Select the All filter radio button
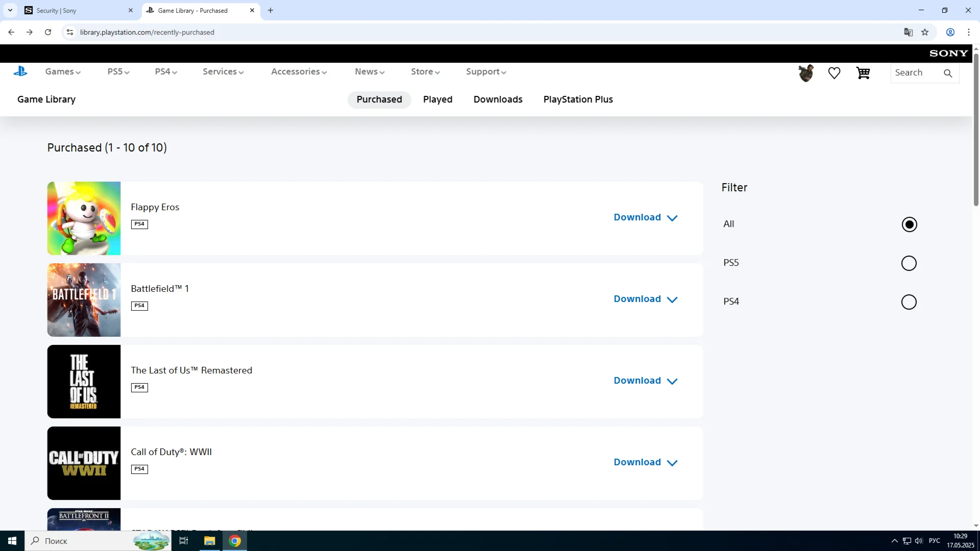Image resolution: width=980 pixels, height=551 pixels. click(x=909, y=224)
